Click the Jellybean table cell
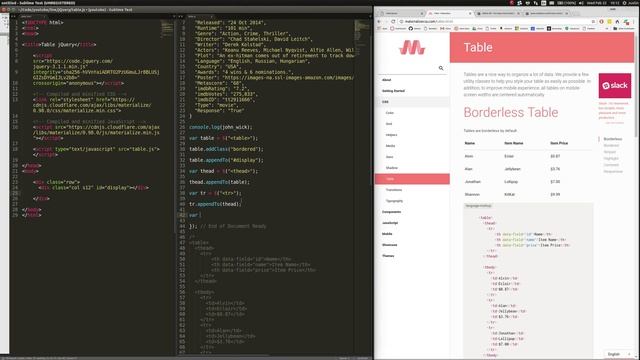Screen dimensions: 640x360 pyautogui.click(x=512, y=169)
